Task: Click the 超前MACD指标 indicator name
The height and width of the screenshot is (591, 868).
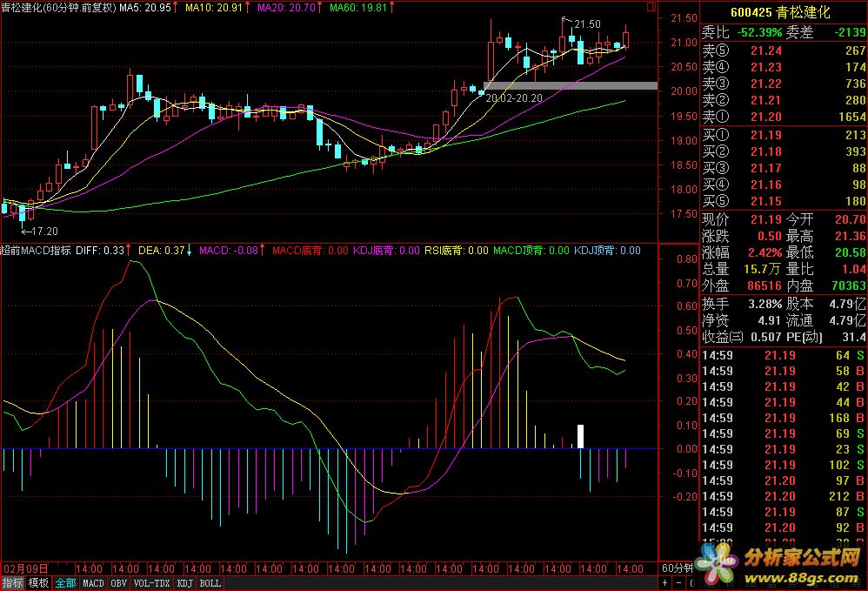Action: [36, 251]
